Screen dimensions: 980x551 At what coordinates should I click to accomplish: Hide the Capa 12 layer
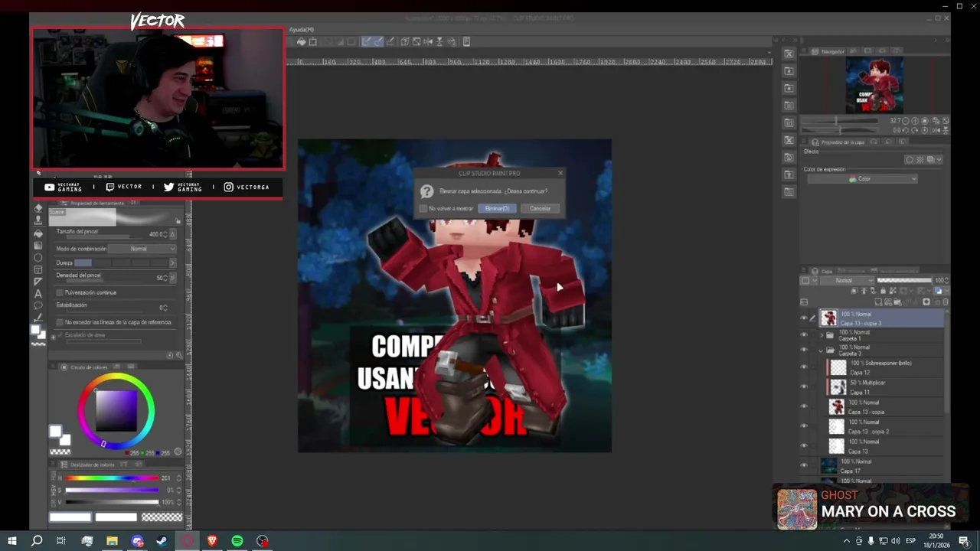804,367
